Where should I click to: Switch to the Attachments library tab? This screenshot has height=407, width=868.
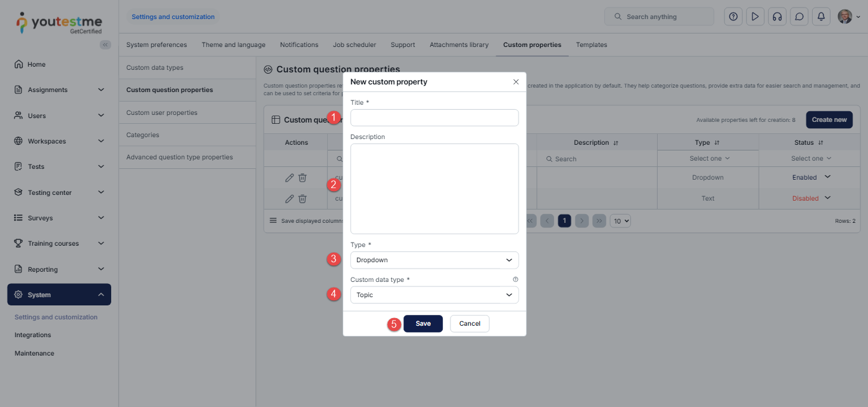click(459, 44)
